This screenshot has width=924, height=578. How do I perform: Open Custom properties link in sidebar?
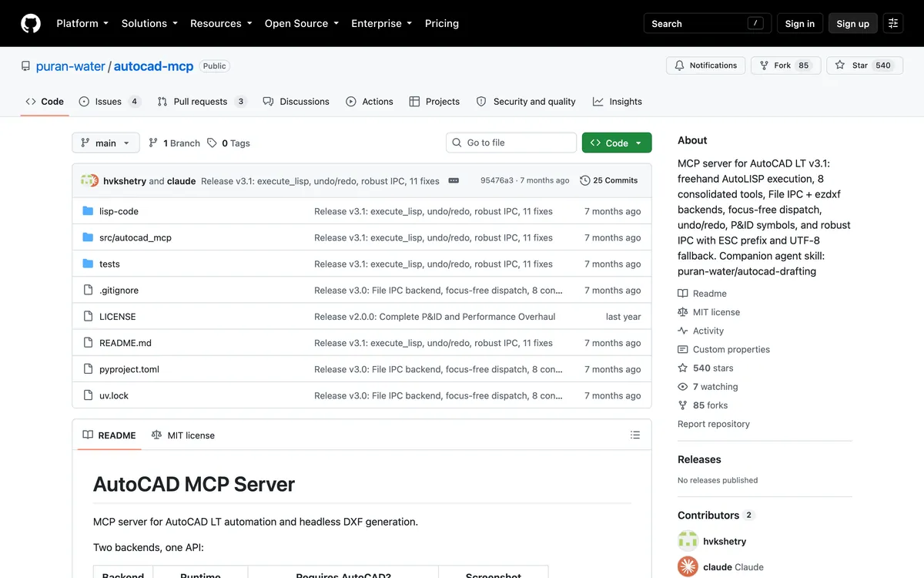point(724,349)
